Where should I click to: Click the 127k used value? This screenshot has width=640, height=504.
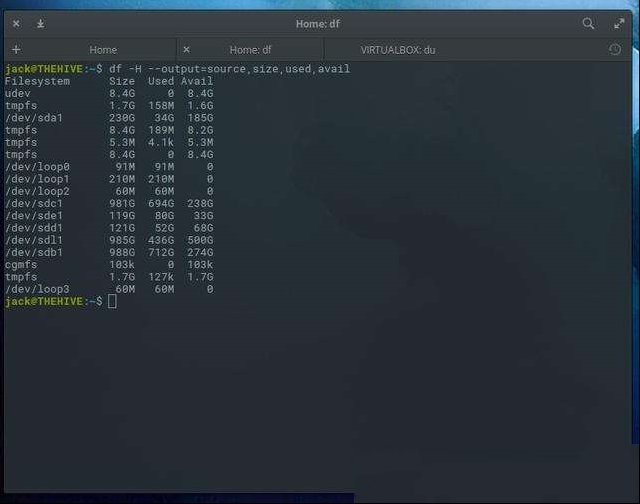(161, 277)
